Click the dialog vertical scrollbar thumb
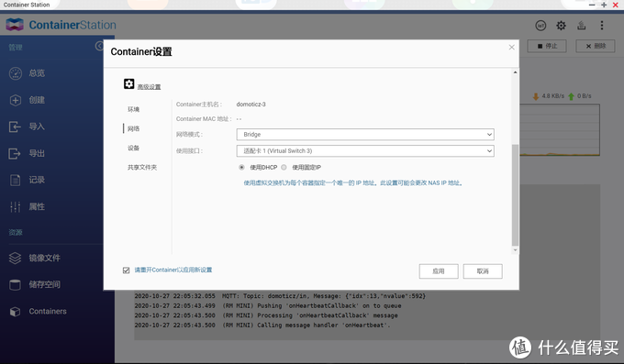Screen dimensions: 624x364 [515, 195]
